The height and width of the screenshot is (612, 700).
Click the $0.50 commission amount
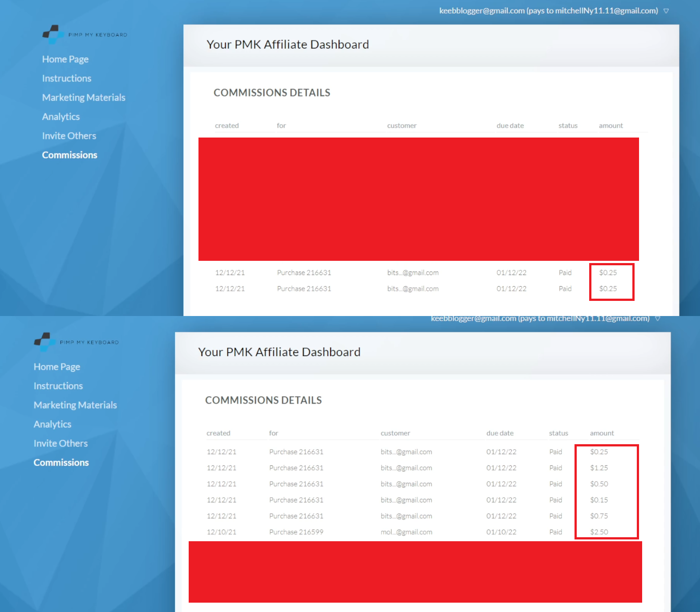coord(599,484)
